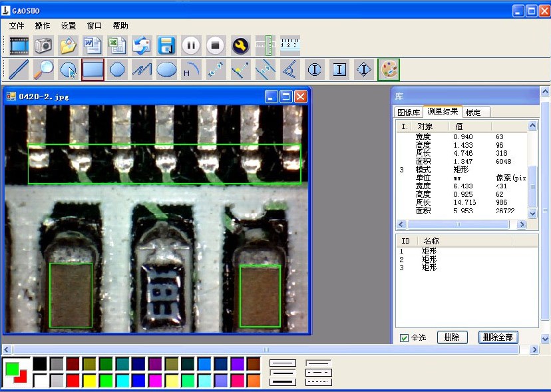Click the 删除 button
The height and width of the screenshot is (392, 551).
coord(453,337)
